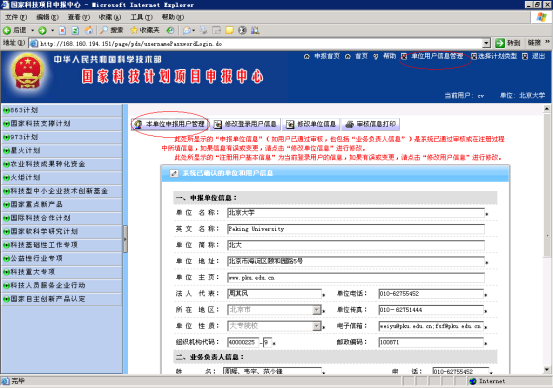Screen dimensions: 553x388
Task: Expand the Back button history dropdown
Action: click(32, 30)
